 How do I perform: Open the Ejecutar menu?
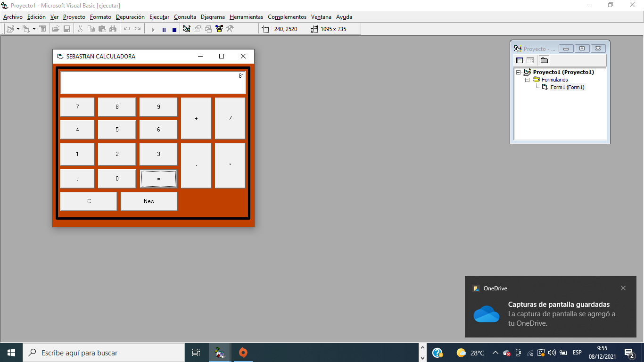(x=159, y=17)
